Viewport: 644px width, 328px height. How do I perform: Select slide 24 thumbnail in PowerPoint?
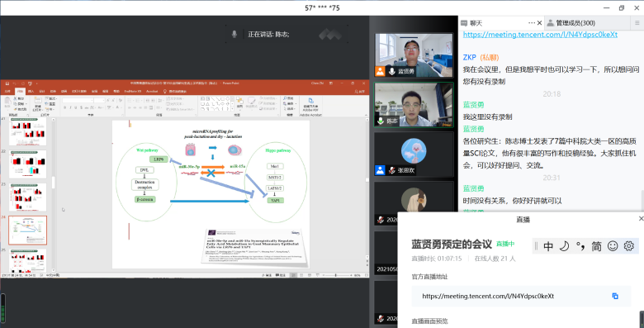[x=27, y=231]
